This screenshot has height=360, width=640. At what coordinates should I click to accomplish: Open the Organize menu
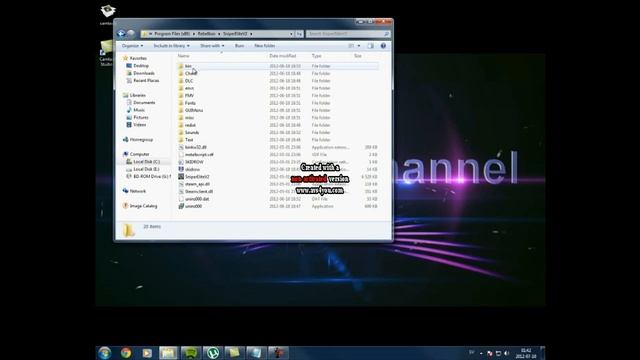[133, 46]
